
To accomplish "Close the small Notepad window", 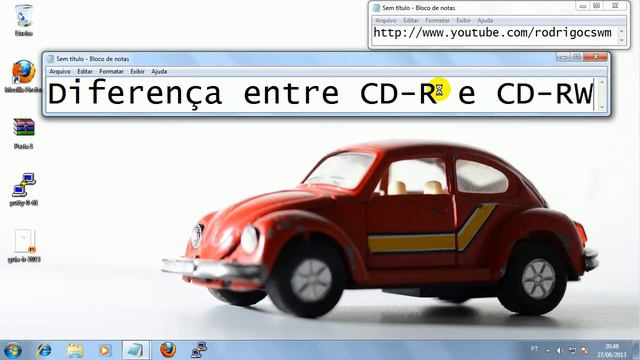I will 615,6.
